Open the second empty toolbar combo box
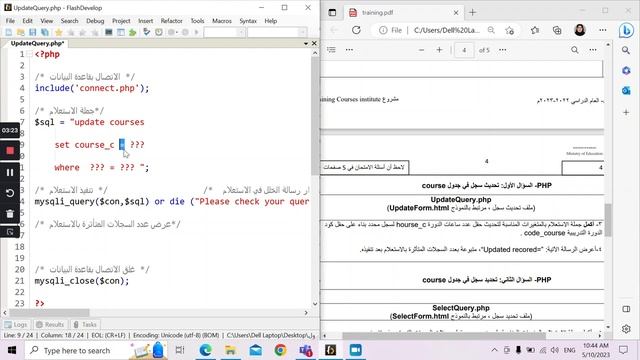The height and width of the screenshot is (360, 640). 277,32
